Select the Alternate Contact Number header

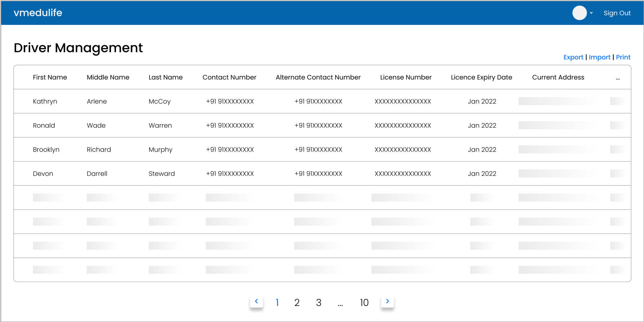point(318,77)
